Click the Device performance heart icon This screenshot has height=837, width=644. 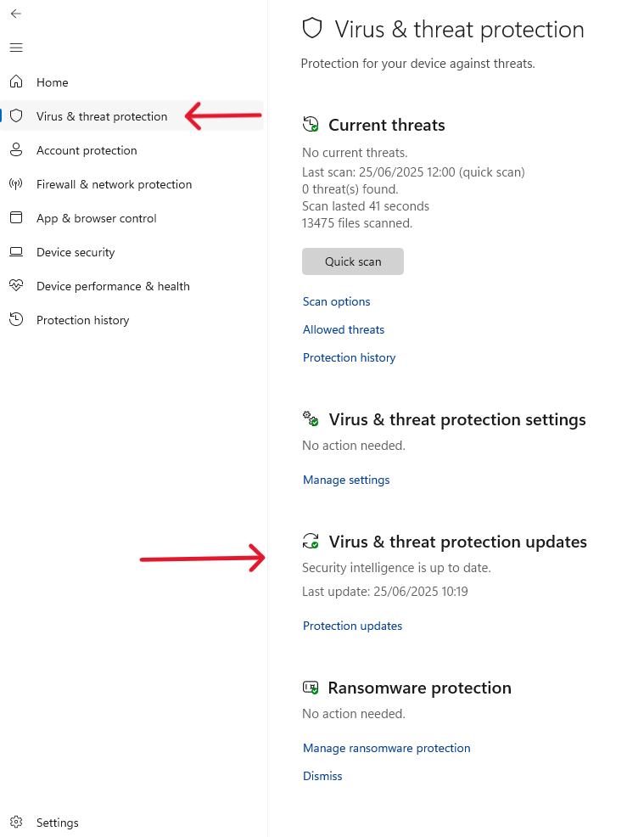(16, 286)
